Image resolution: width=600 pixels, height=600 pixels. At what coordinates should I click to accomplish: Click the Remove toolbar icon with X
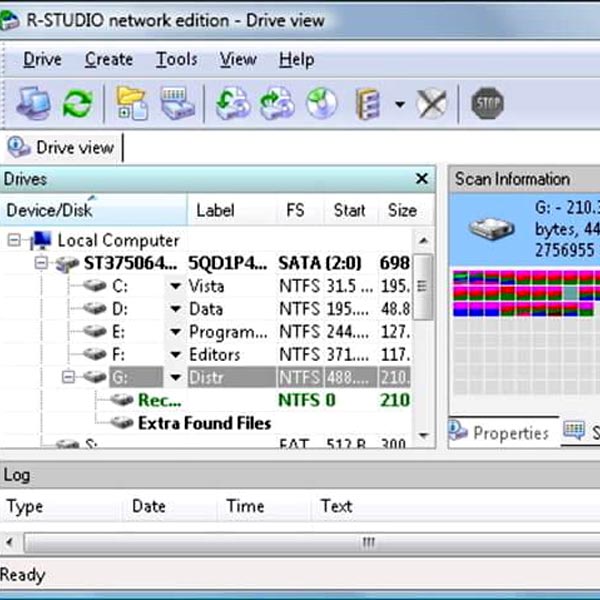(x=432, y=103)
